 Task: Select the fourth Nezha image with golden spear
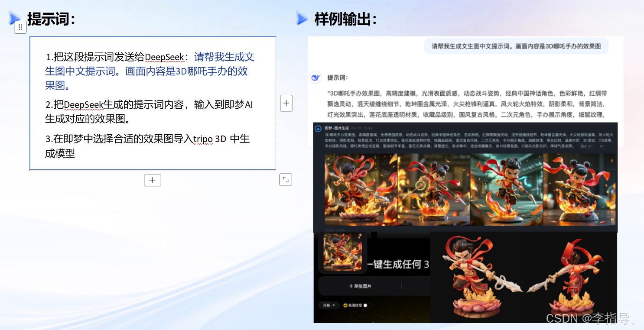tap(579, 189)
